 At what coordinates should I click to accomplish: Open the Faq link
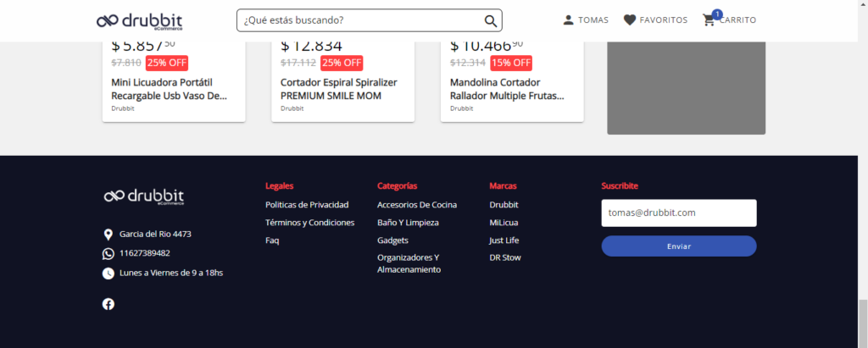[x=272, y=240]
